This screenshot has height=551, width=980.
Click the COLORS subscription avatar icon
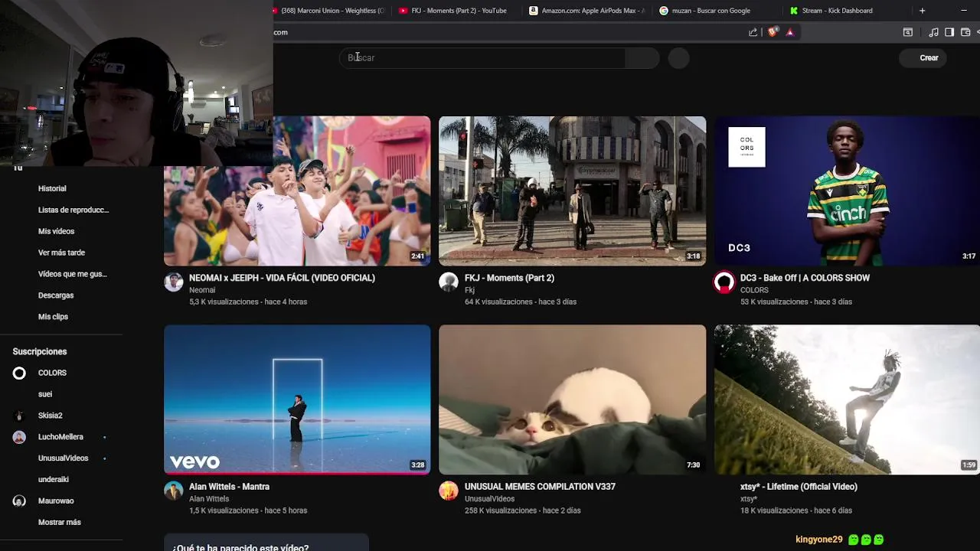(19, 373)
